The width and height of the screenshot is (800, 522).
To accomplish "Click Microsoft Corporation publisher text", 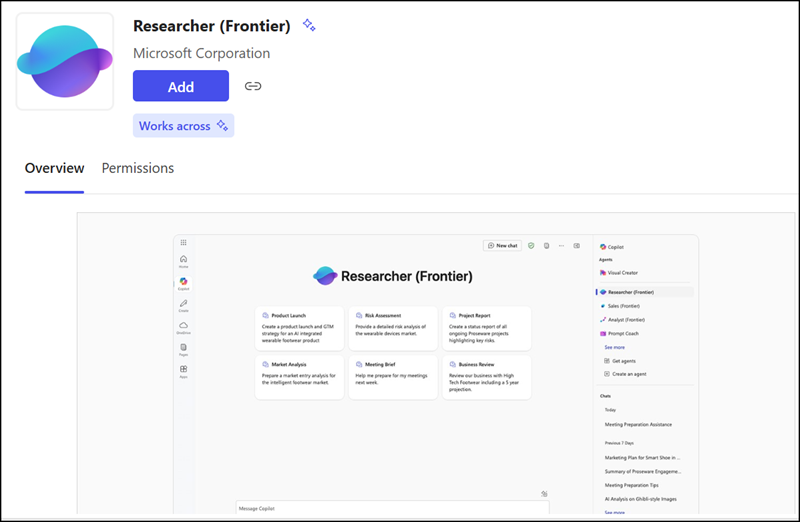I will [202, 53].
